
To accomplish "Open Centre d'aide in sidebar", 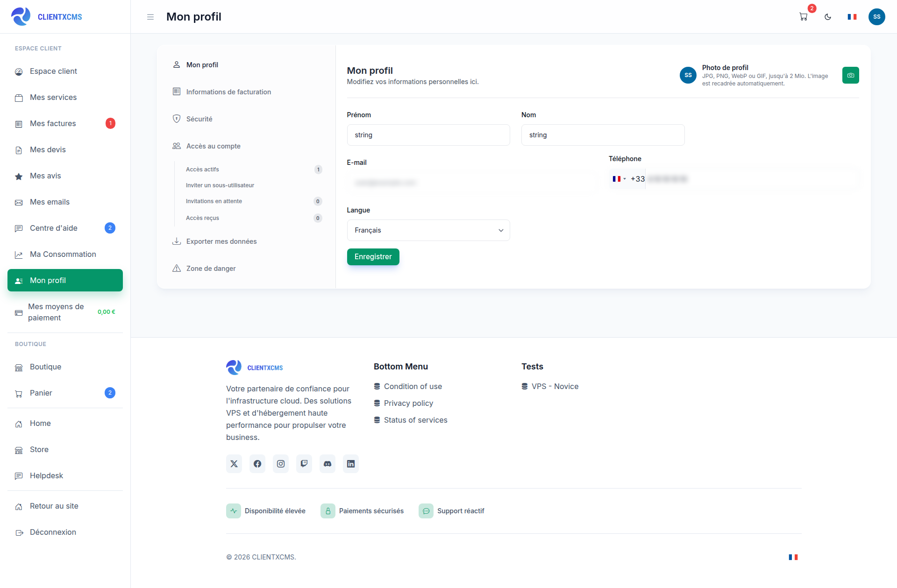I will pos(65,228).
